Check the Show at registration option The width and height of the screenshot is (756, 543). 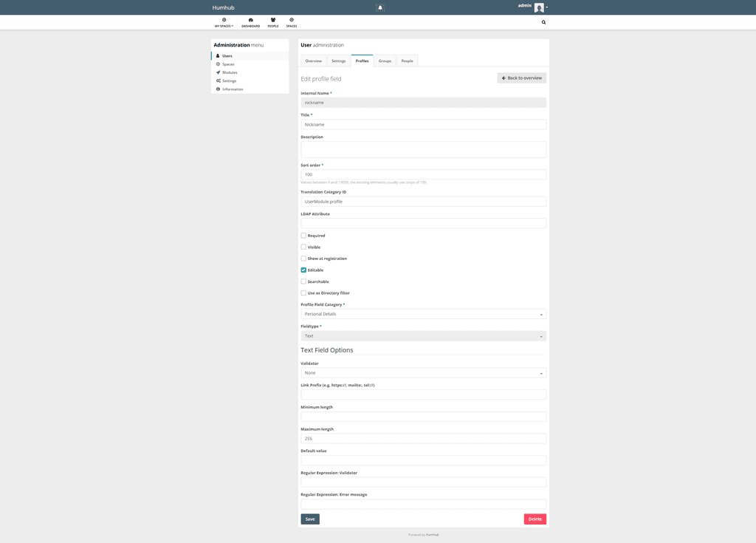point(303,258)
